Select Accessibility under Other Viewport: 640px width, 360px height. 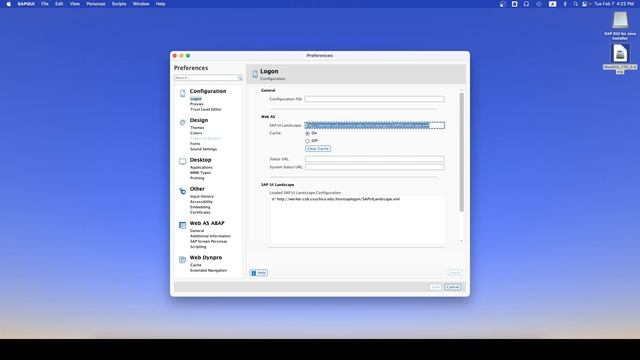click(x=201, y=202)
